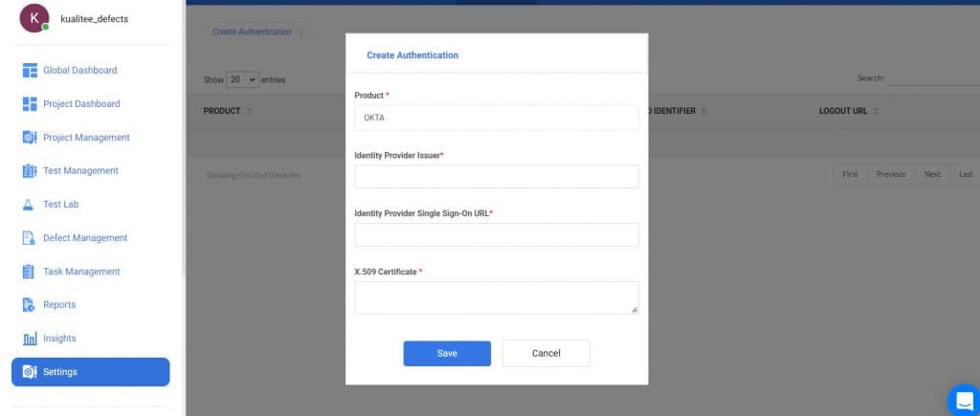Click the Settings gear icon
The image size is (980, 416).
tap(30, 372)
